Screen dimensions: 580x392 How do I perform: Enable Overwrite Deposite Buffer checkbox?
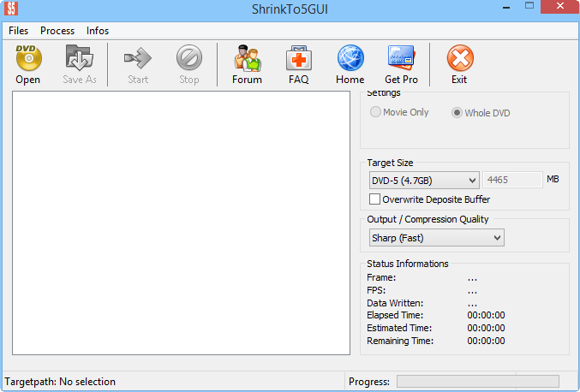(x=374, y=199)
